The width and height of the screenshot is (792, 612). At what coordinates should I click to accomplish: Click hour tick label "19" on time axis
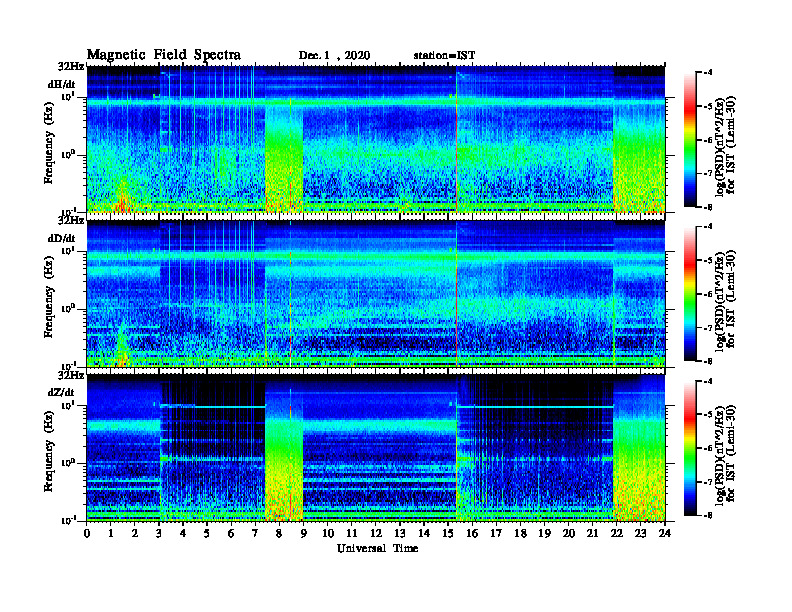point(544,533)
